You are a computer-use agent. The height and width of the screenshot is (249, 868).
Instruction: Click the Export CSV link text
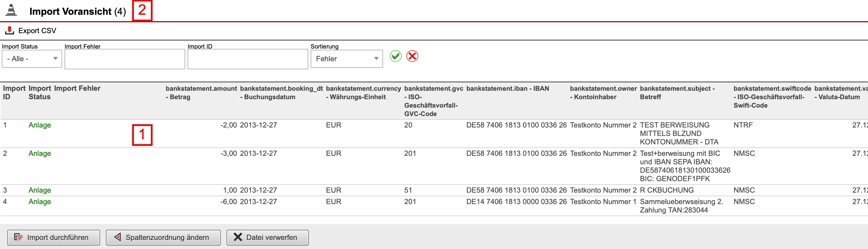[x=37, y=31]
